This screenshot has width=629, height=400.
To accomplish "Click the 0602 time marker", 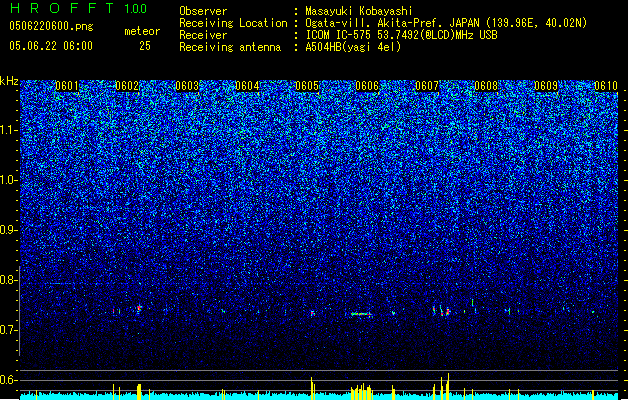I will (x=127, y=86).
